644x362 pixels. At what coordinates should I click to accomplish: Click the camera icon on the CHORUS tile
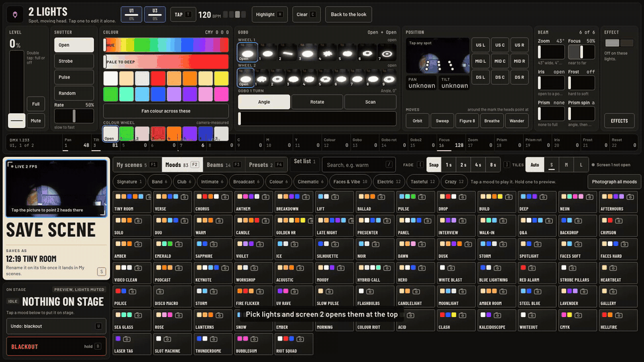(225, 197)
